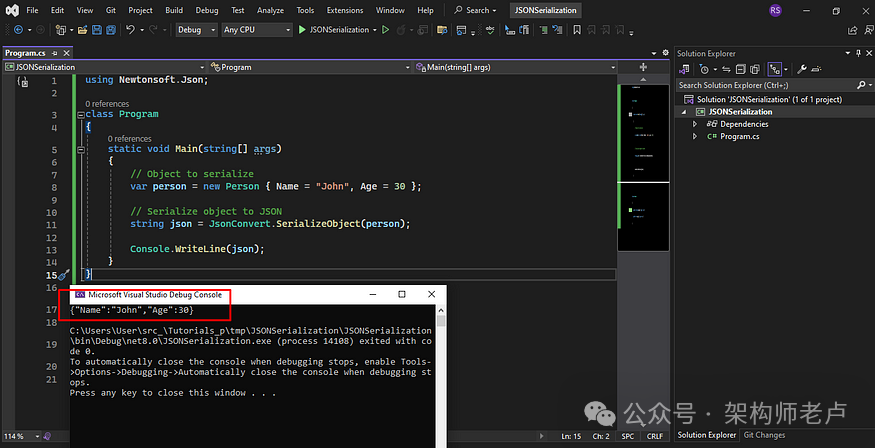The width and height of the screenshot is (875, 448).
Task: Click the Open File folder icon
Action: 82,30
